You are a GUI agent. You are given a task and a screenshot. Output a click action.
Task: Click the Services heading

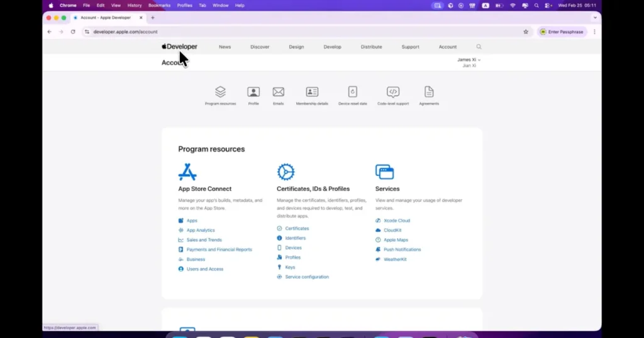click(387, 188)
